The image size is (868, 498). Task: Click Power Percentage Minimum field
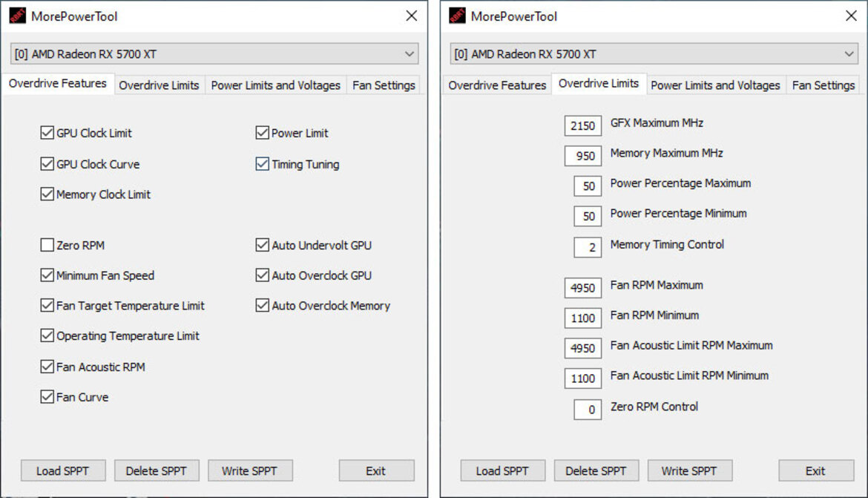[588, 216]
